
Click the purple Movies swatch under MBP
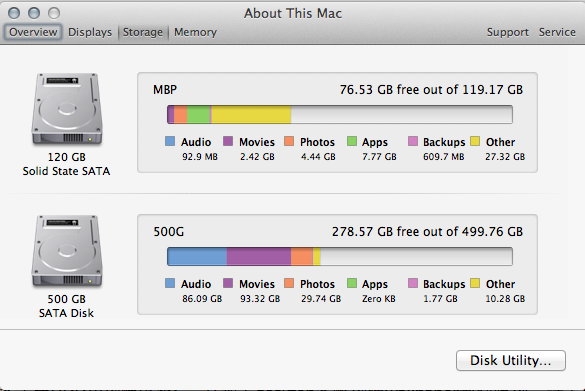click(228, 141)
